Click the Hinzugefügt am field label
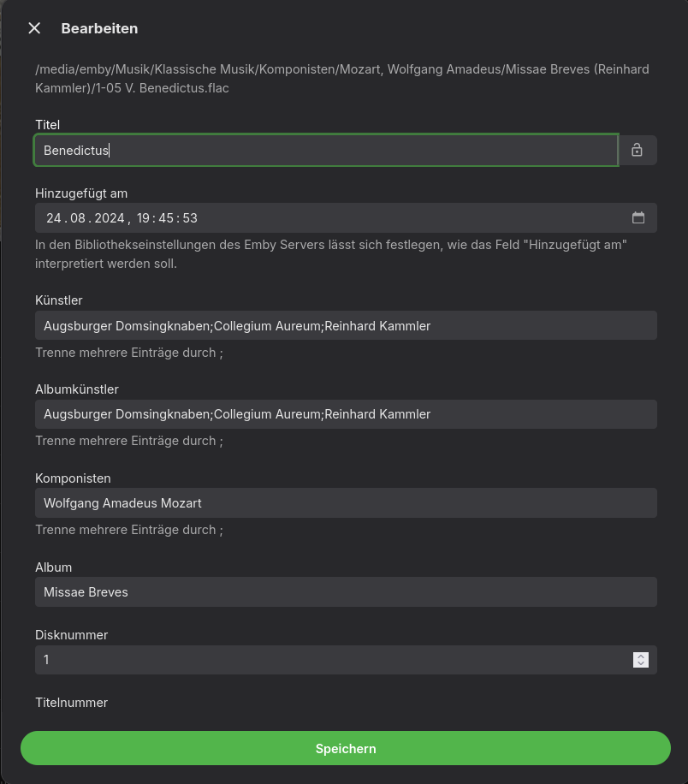688x784 pixels. [x=81, y=193]
